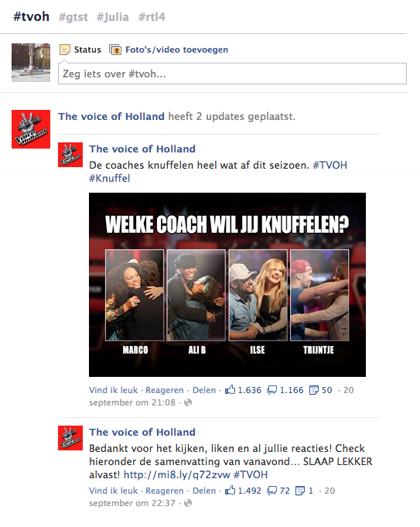Click the Status composer icon

pyautogui.click(x=64, y=50)
